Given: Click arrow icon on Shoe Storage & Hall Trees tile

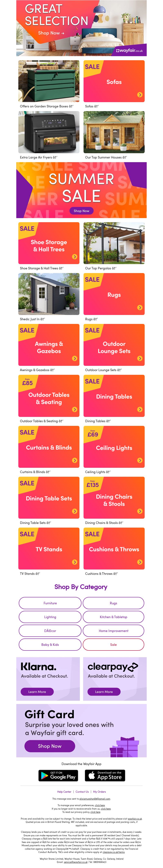Looking at the screenshot, I should tap(75, 257).
